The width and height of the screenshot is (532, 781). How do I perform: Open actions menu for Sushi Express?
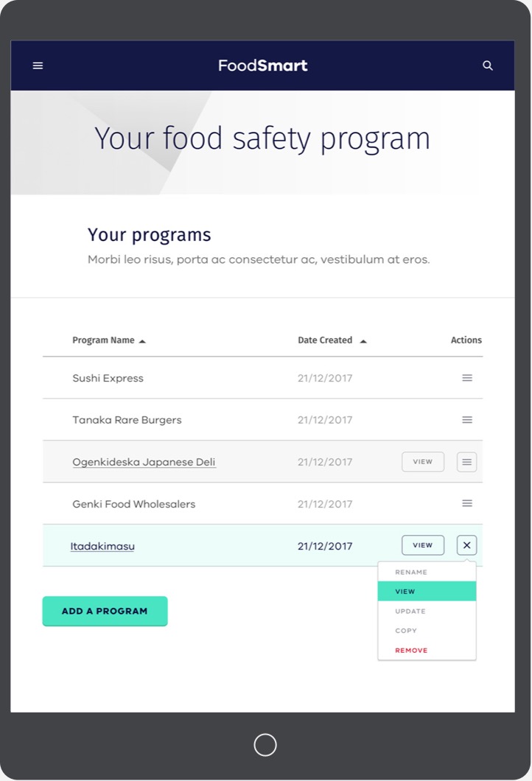(x=466, y=378)
